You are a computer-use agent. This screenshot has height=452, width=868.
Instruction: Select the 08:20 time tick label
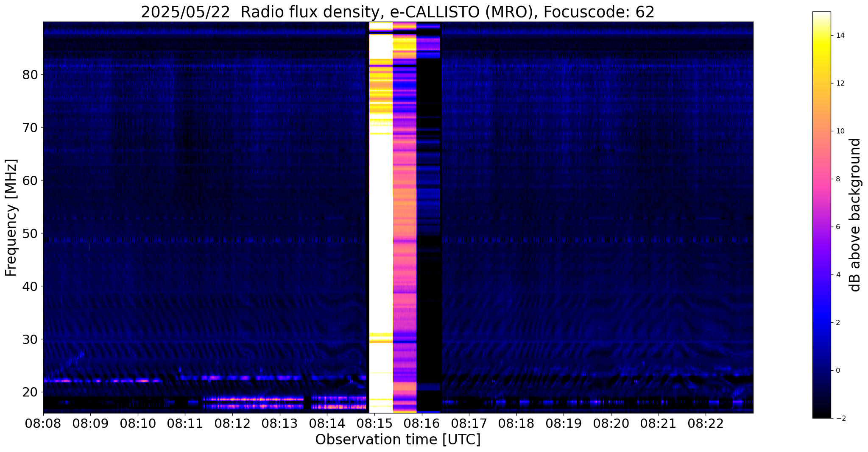(611, 423)
